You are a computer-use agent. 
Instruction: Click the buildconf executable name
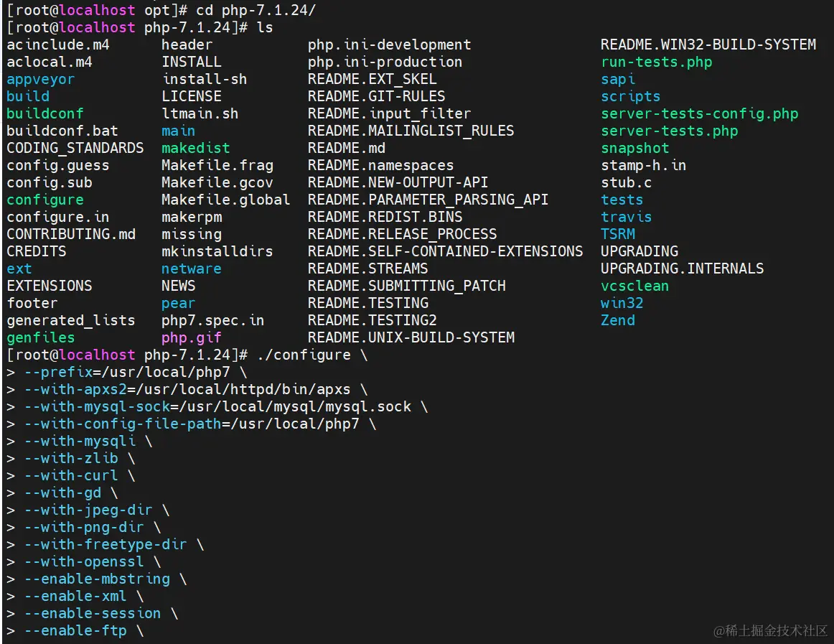coord(44,114)
